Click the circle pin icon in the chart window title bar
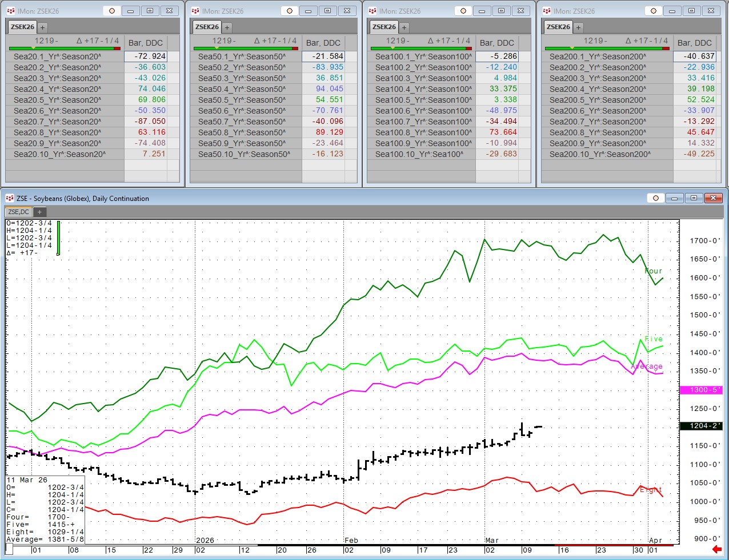Screen dimensions: 729x560 pyautogui.click(x=656, y=198)
